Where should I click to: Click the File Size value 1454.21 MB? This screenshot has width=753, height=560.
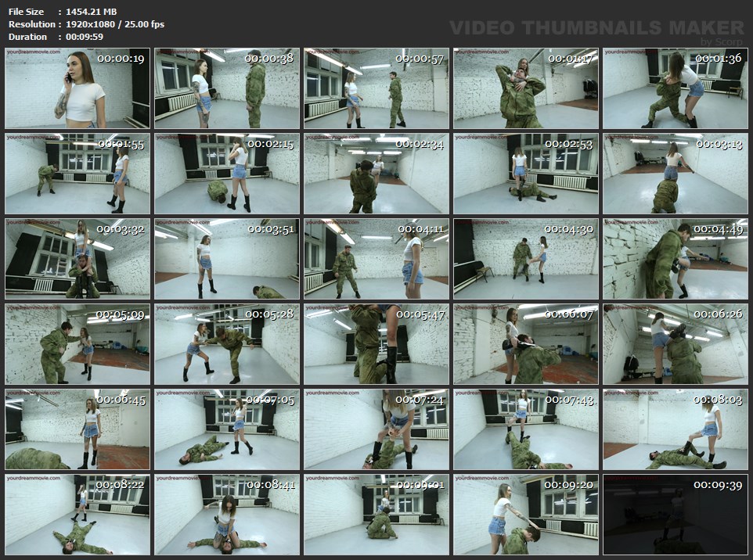(92, 13)
